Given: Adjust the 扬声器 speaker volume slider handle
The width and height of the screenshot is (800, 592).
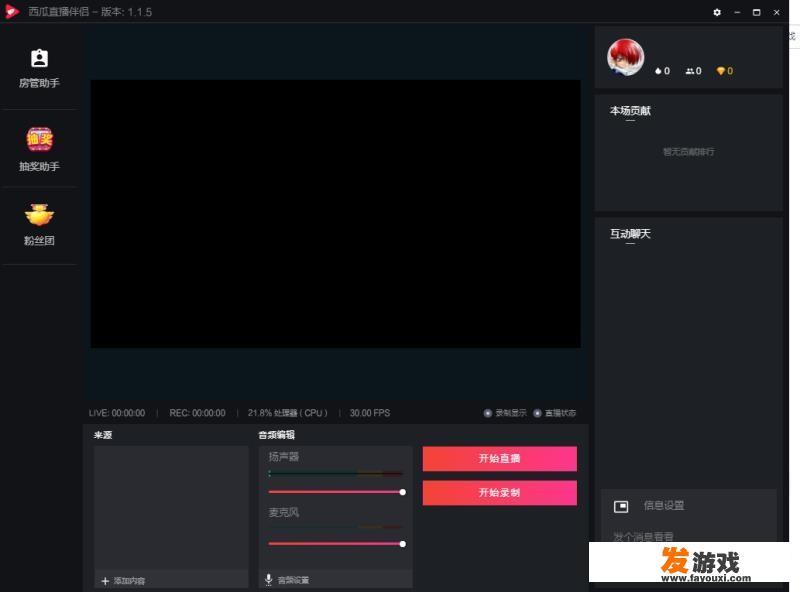Looking at the screenshot, I should point(403,492).
